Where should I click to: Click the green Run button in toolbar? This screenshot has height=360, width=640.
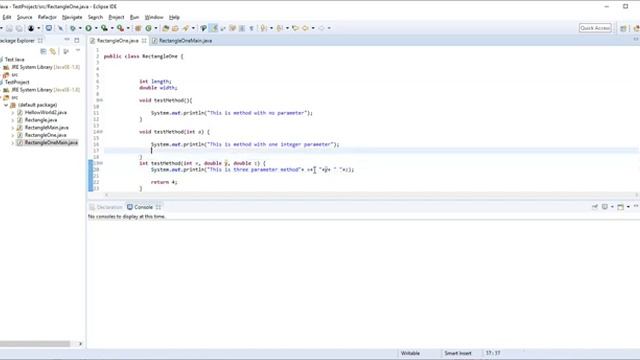88,28
